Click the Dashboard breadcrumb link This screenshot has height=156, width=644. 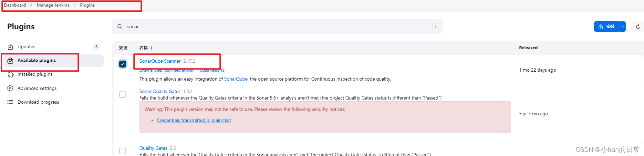[x=15, y=5]
